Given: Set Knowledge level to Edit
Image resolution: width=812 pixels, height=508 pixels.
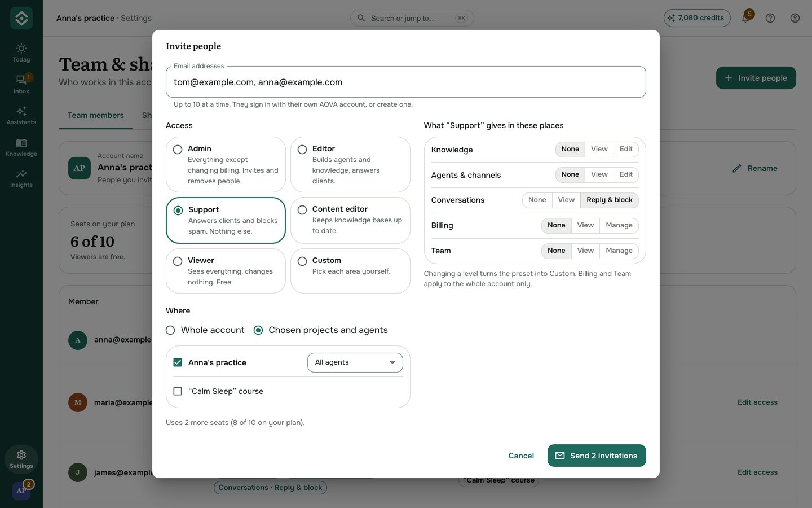Looking at the screenshot, I should (x=626, y=149).
